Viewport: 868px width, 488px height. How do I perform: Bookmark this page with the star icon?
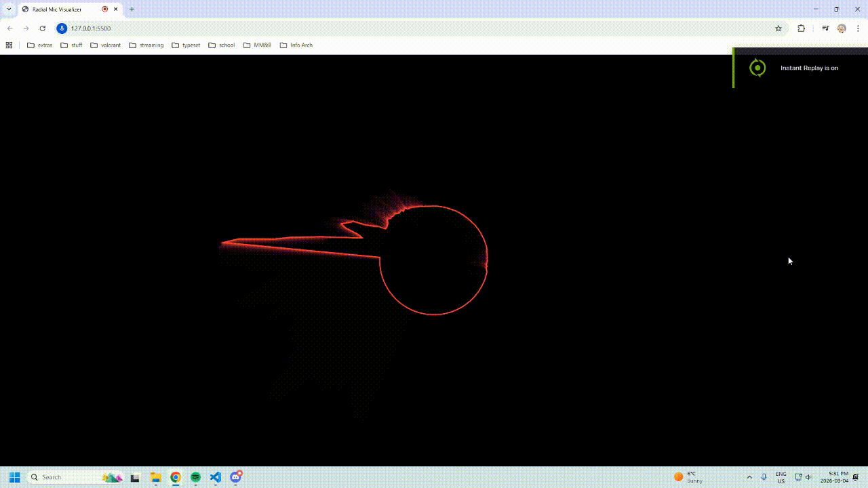[x=778, y=28]
